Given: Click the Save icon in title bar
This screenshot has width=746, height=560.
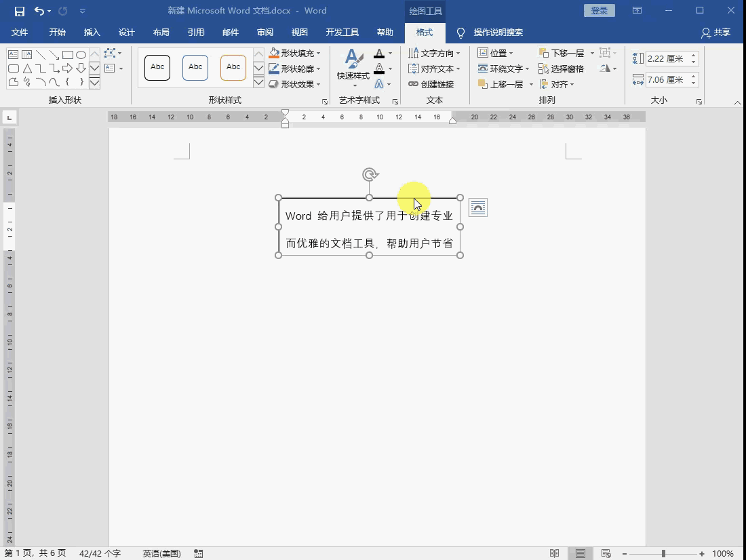Looking at the screenshot, I should point(19,11).
